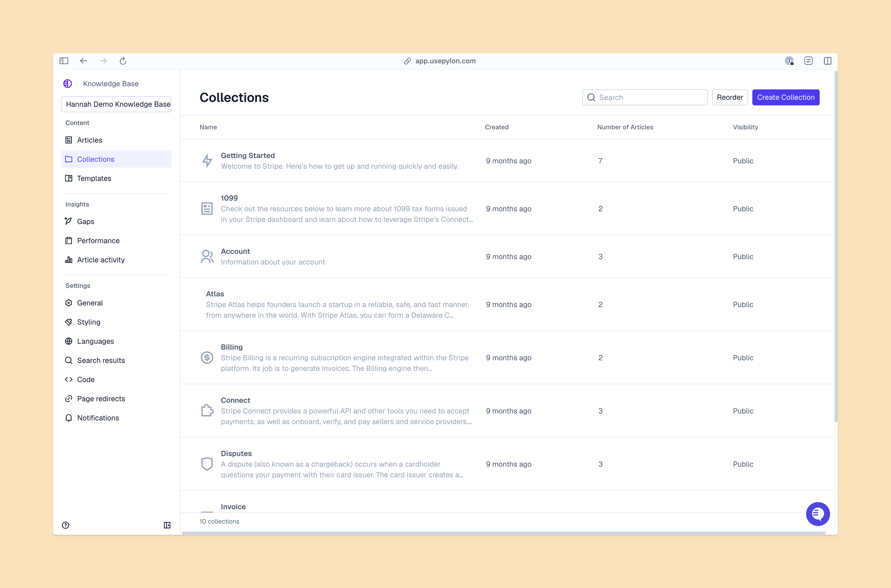891x588 pixels.
Task: Reload the page with refresh icon
Action: tap(123, 61)
